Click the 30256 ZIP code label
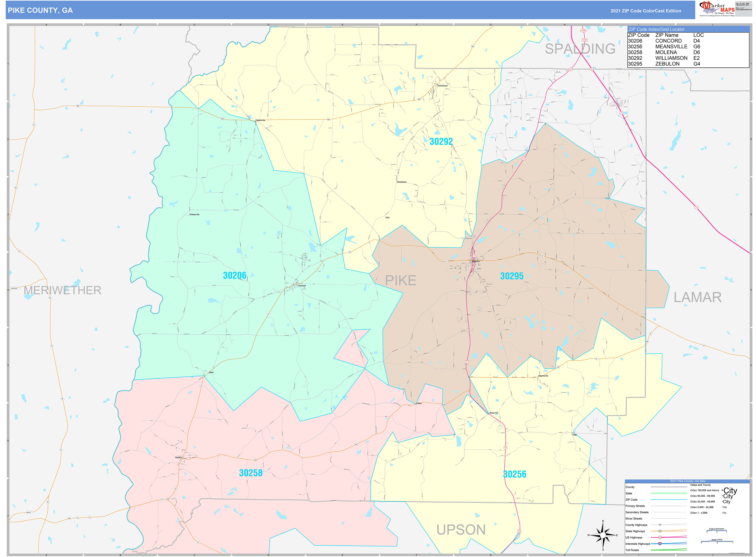Viewport: 756px width, 557px height. pos(515,474)
